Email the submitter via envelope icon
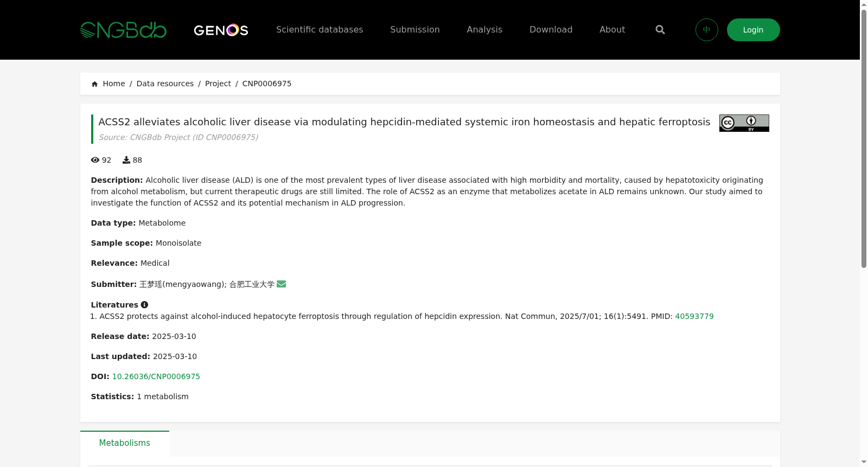The width and height of the screenshot is (868, 467). click(281, 284)
